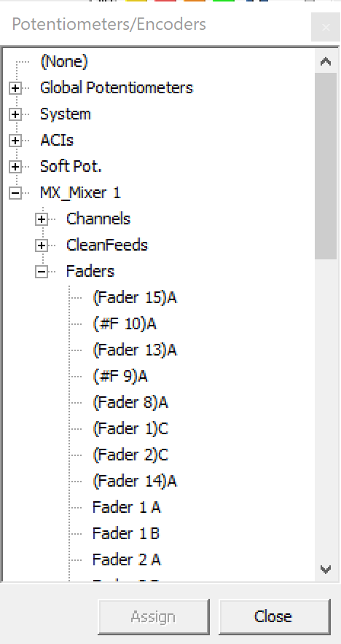Expand the ACIs node

coord(15,141)
